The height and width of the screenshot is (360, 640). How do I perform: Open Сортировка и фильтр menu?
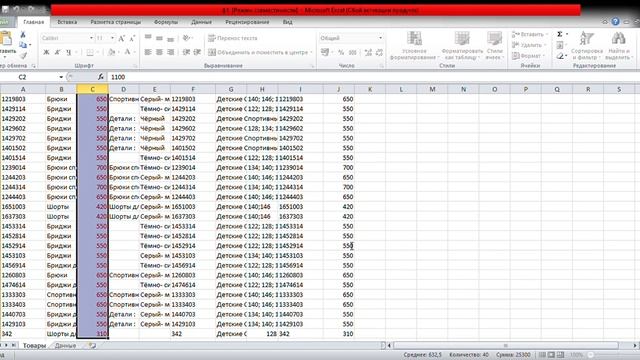pyautogui.click(x=587, y=46)
